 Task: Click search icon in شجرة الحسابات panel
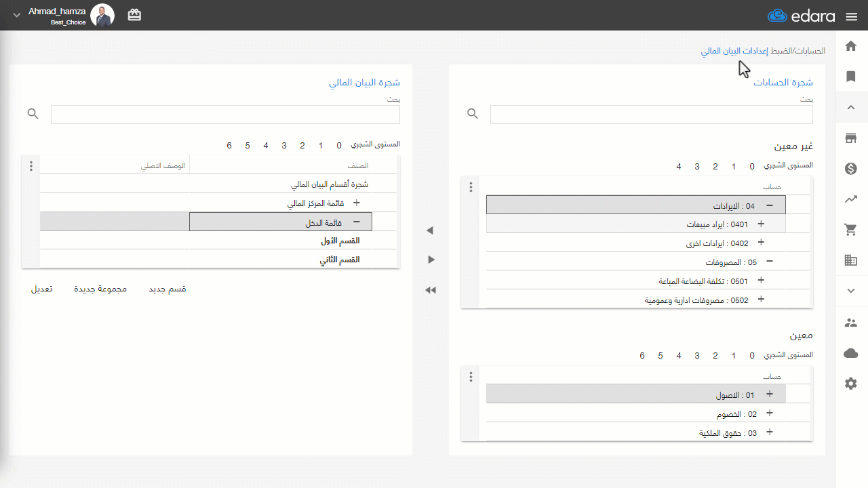[473, 114]
